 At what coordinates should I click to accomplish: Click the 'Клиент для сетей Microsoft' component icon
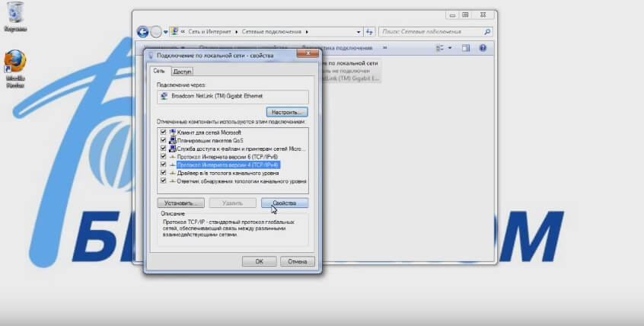(173, 133)
